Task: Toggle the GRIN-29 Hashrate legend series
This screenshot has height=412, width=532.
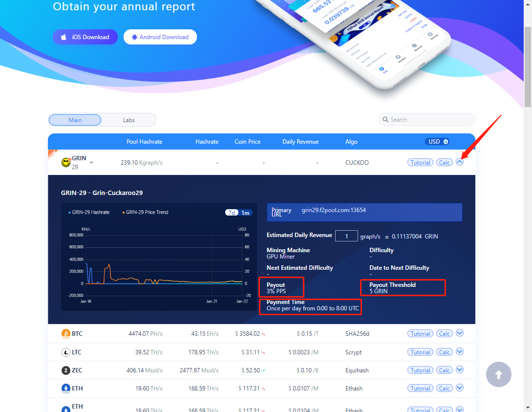Action: point(89,212)
